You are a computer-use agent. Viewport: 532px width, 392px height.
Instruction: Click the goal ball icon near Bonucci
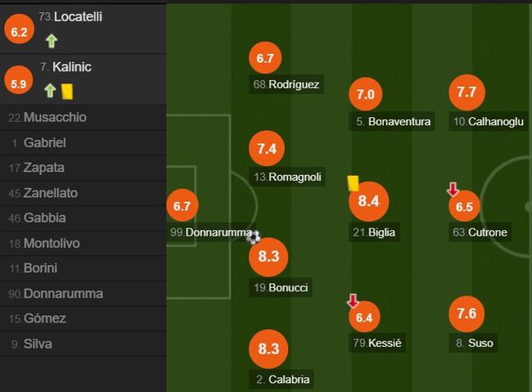pyautogui.click(x=254, y=237)
